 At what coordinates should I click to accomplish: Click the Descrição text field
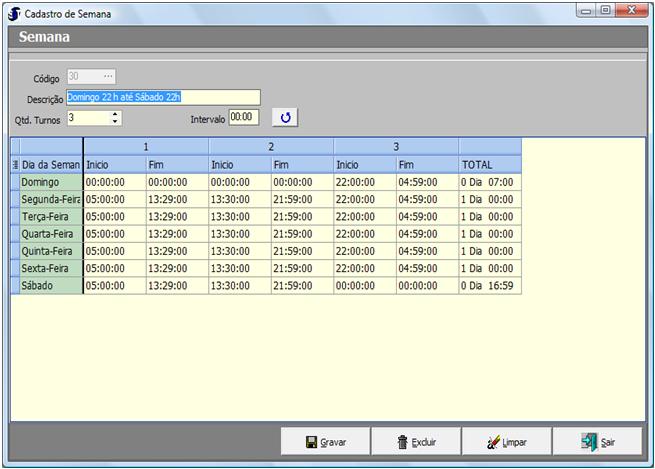coord(162,97)
